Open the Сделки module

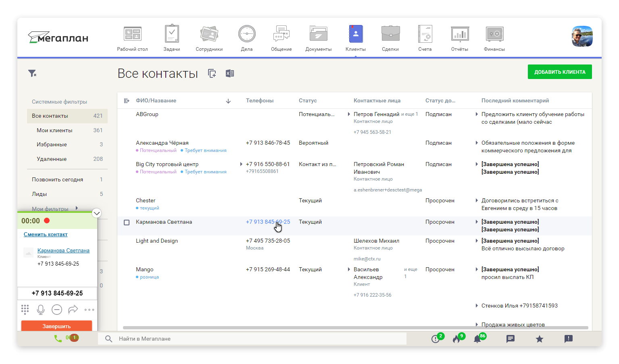point(390,34)
